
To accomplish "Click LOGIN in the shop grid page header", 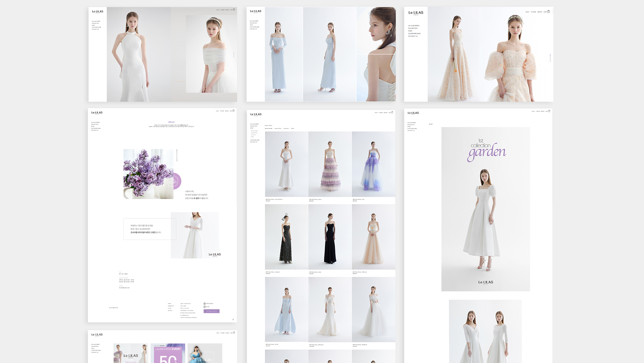I will point(376,113).
